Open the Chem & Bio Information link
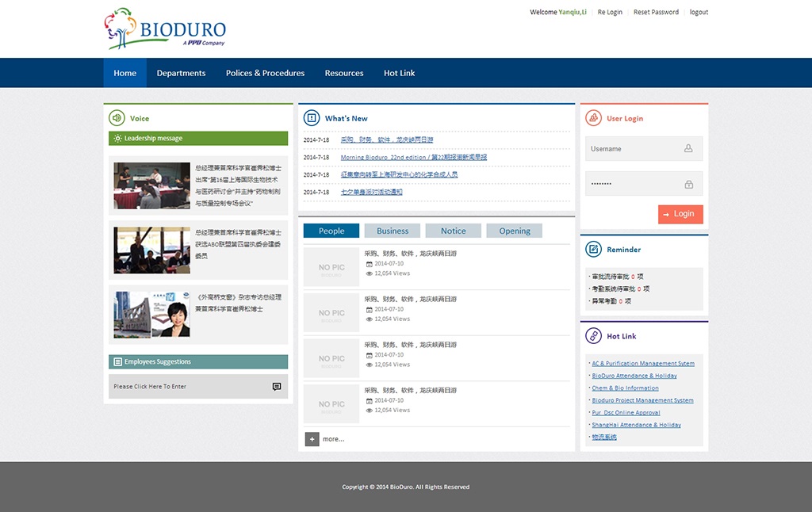Viewport: 812px width, 512px height. [625, 388]
